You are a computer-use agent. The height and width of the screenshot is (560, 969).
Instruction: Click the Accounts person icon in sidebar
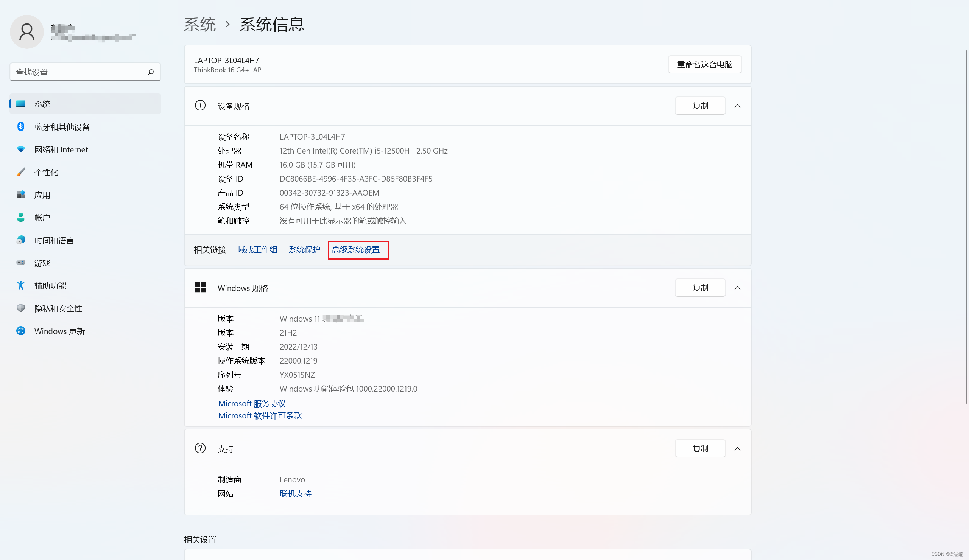[21, 217]
